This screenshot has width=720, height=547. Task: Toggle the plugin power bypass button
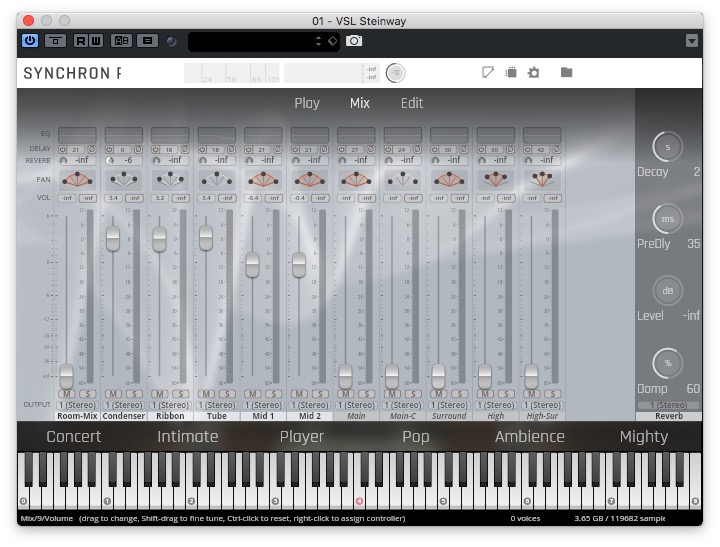point(30,40)
